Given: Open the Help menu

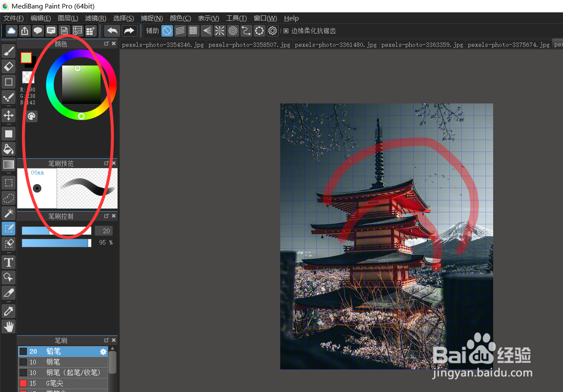Looking at the screenshot, I should click(291, 18).
